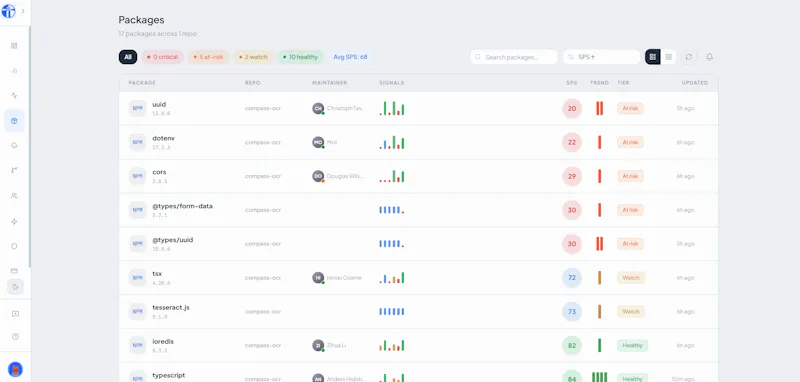Open the tesseract.js package
This screenshot has height=382, width=800.
(x=171, y=308)
